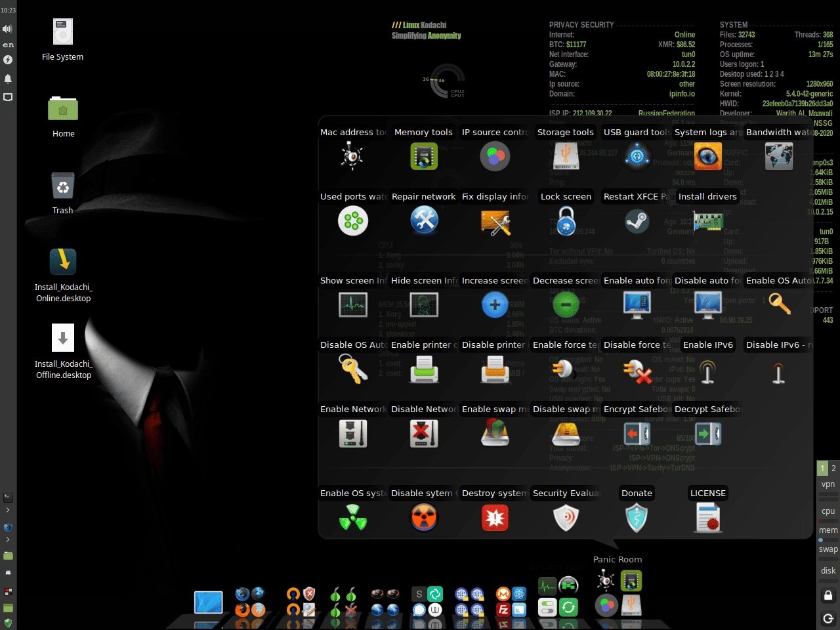Disable auto font via its icon
The image size is (840, 630).
(708, 304)
